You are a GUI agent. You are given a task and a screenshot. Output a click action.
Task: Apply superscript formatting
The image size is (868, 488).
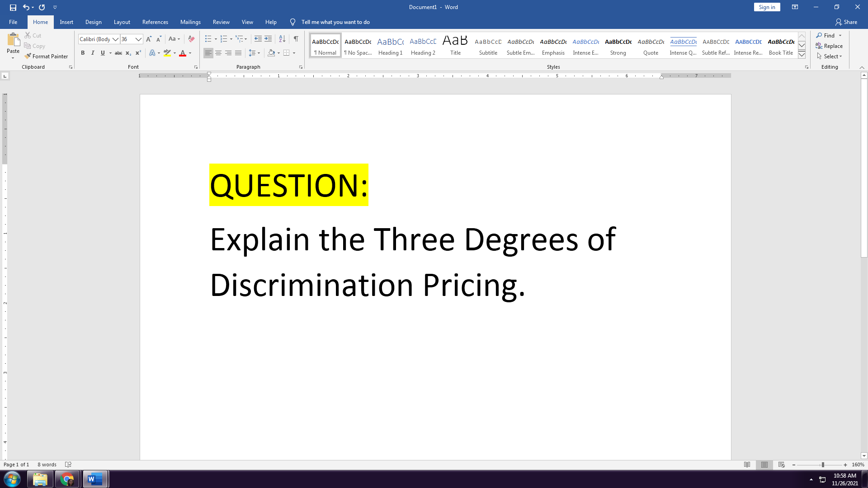(x=138, y=53)
